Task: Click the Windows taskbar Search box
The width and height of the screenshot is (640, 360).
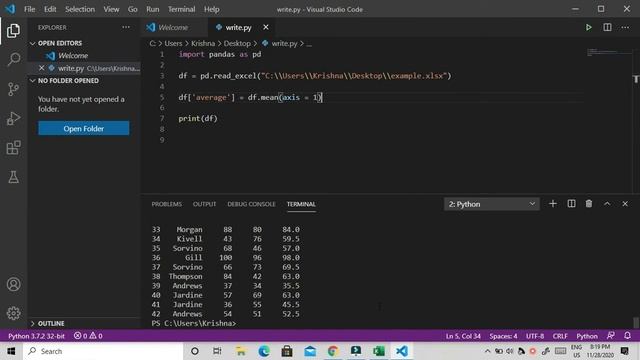Action: point(103,351)
